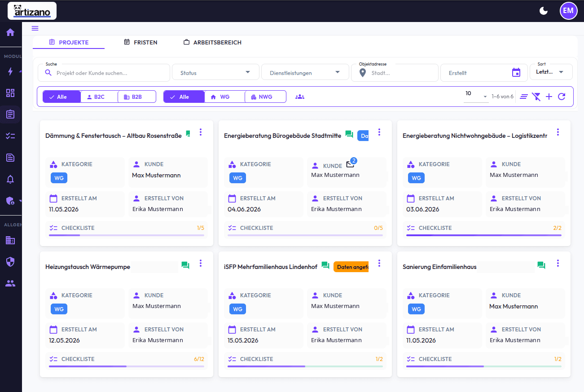Open the projects clipboard icon in the sidebar
584x392 pixels.
[10, 115]
